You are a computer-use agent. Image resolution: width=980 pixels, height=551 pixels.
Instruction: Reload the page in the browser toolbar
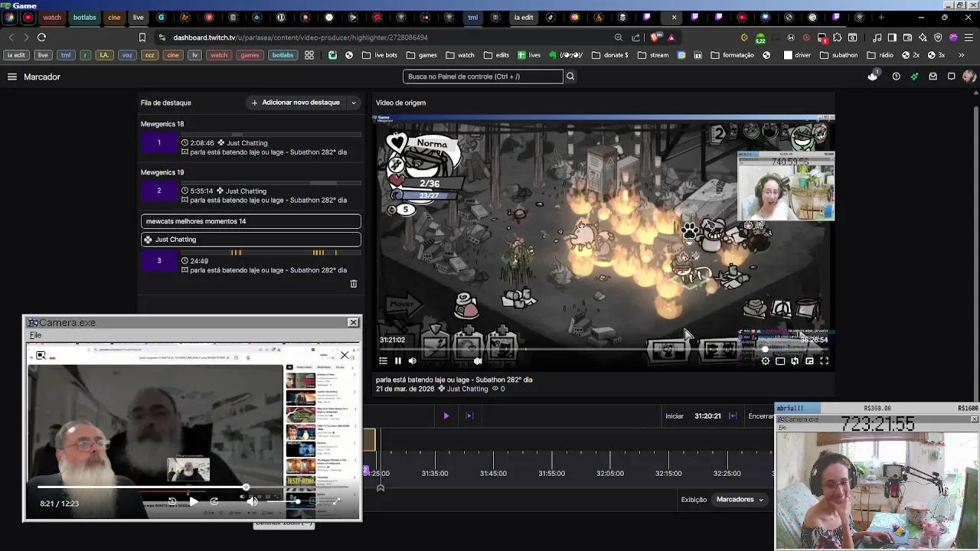41,37
